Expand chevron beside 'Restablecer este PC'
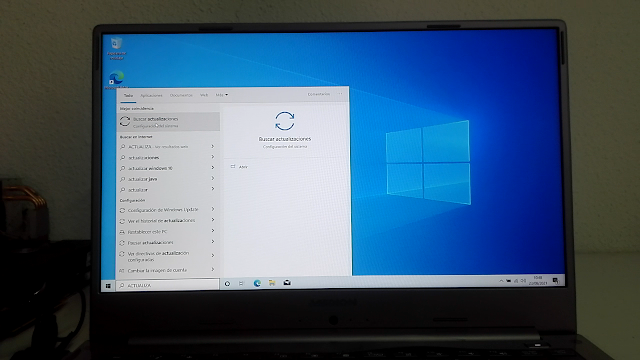 click(213, 231)
